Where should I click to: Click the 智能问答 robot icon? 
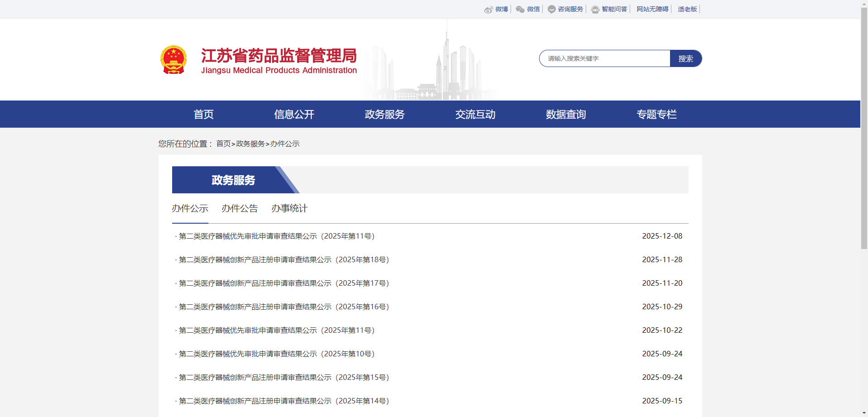point(595,10)
